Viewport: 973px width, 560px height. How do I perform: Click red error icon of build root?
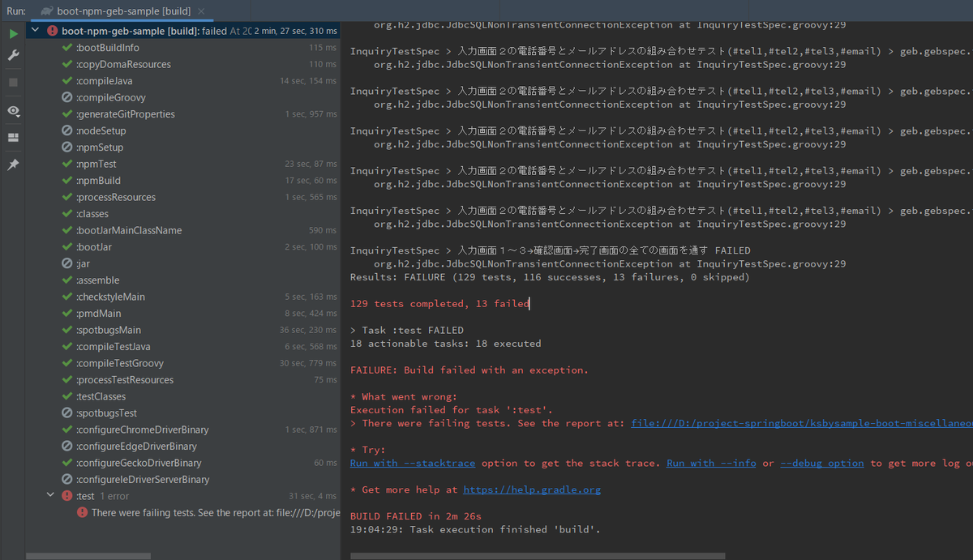52,31
